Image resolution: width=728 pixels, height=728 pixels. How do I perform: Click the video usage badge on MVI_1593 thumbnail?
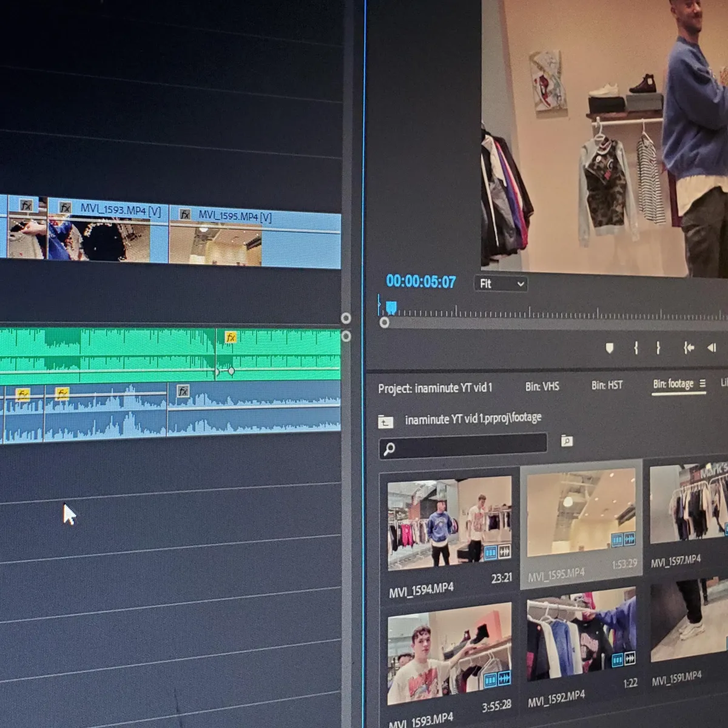point(491,679)
